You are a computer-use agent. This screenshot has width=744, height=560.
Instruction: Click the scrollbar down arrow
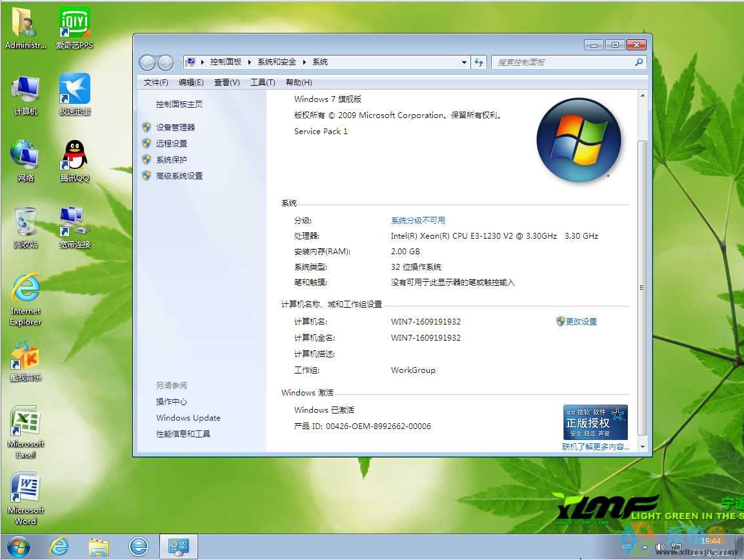pyautogui.click(x=643, y=446)
